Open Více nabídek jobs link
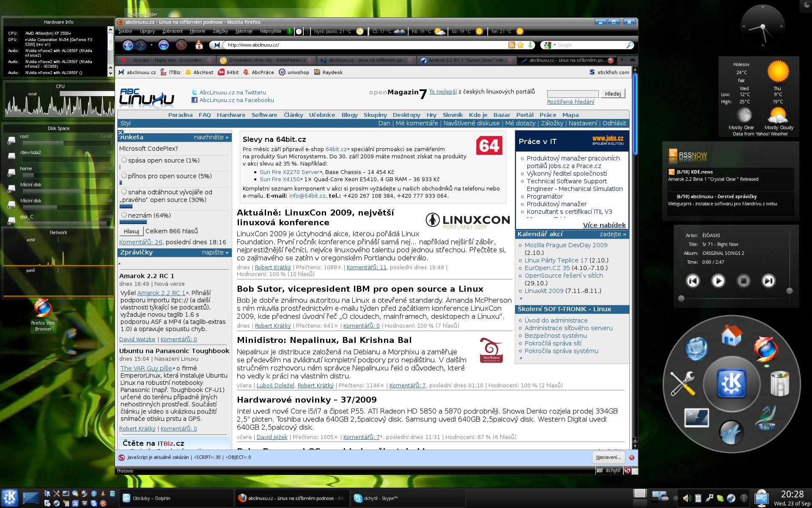812x508 pixels. coord(604,225)
